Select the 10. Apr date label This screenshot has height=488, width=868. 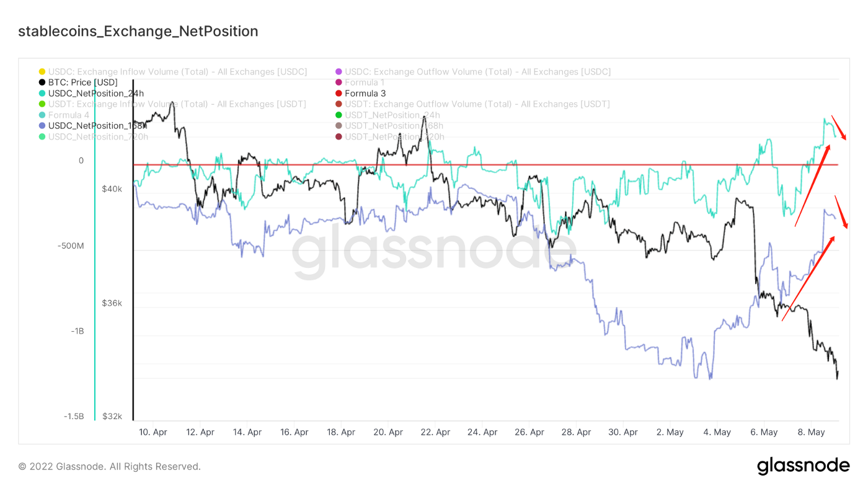[153, 432]
